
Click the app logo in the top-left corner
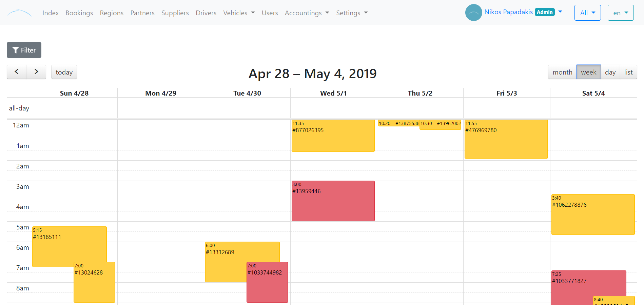(19, 13)
